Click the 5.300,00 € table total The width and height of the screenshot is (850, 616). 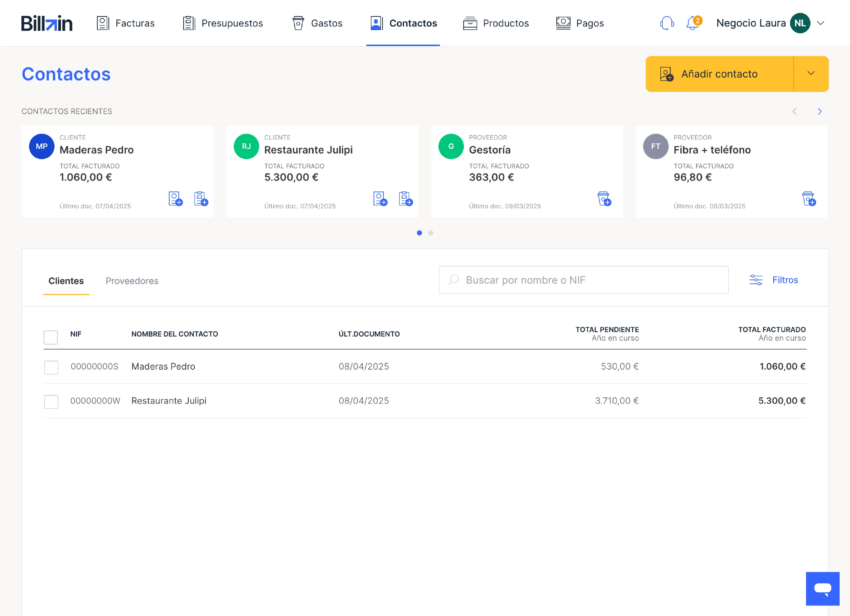pos(782,401)
